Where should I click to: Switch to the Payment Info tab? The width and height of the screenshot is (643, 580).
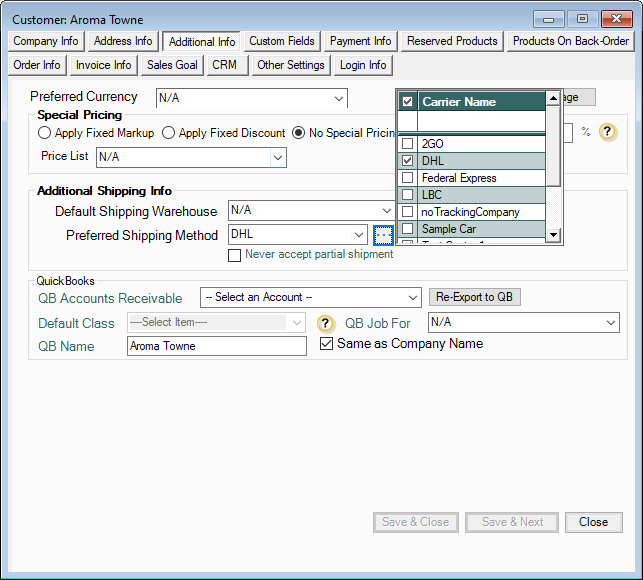click(x=360, y=41)
